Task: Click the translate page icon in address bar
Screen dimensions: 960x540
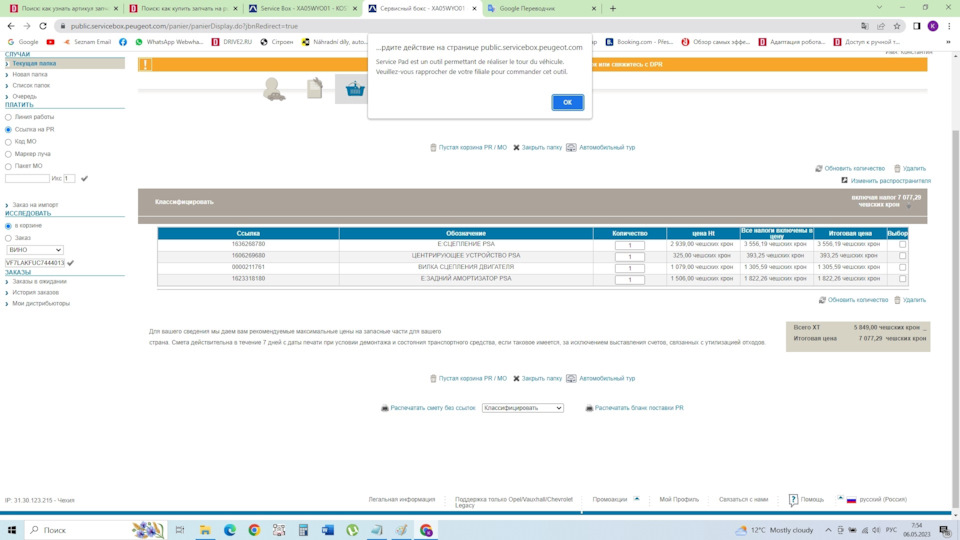Action: tap(864, 26)
